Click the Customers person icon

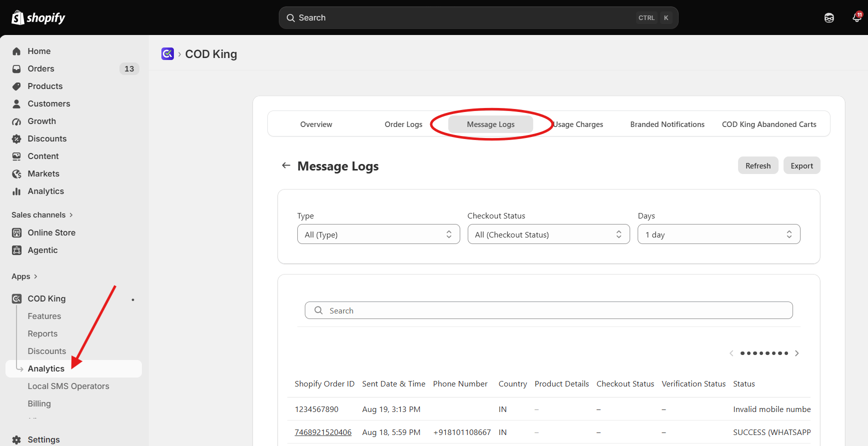[16, 103]
